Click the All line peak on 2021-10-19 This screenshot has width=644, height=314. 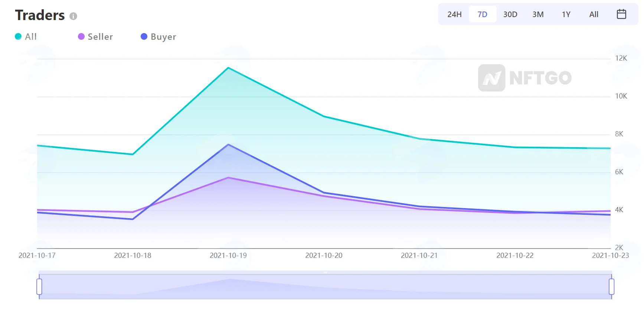pyautogui.click(x=228, y=68)
